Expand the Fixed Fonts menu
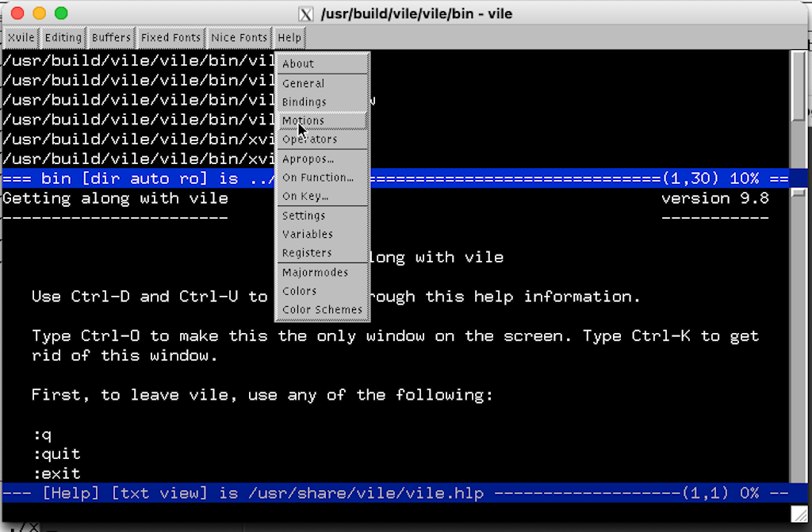 tap(170, 37)
